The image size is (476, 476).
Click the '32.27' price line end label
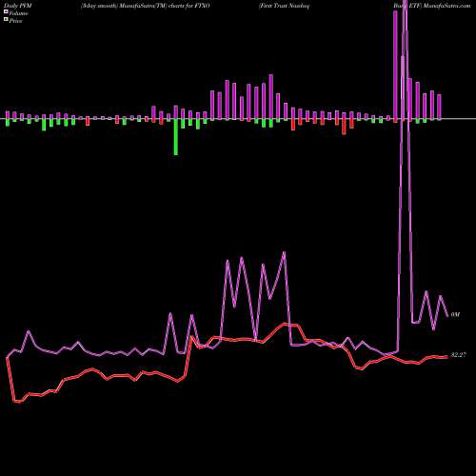458,355
